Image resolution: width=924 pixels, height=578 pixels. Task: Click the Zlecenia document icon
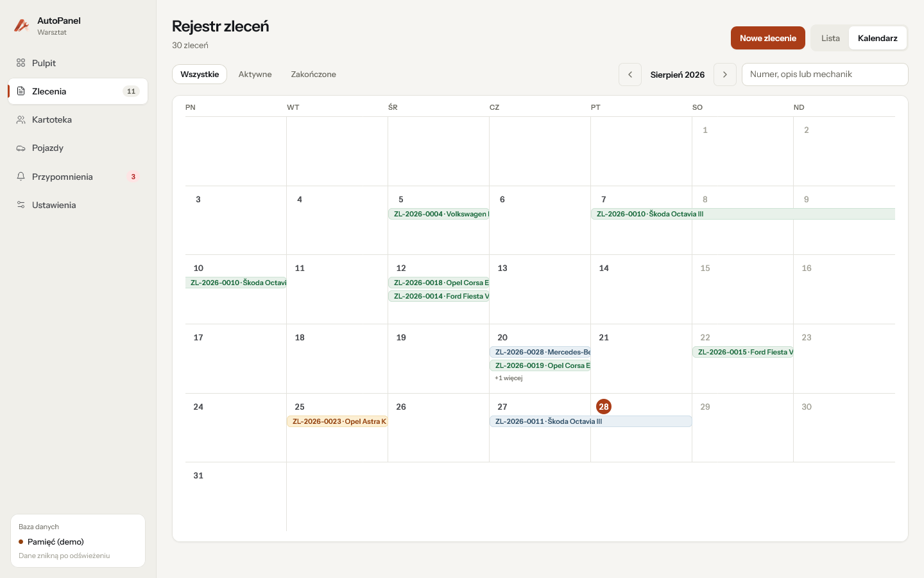21,91
